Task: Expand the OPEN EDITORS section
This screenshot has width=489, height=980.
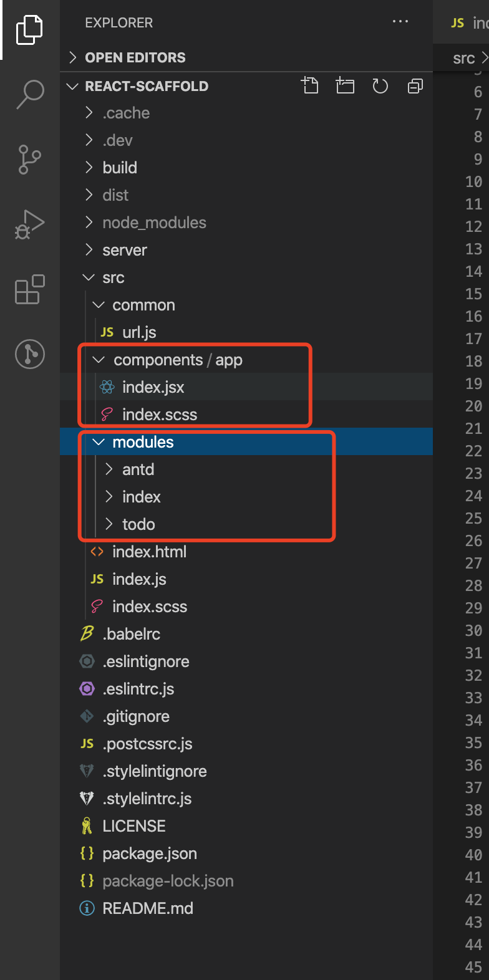Action: tap(135, 57)
